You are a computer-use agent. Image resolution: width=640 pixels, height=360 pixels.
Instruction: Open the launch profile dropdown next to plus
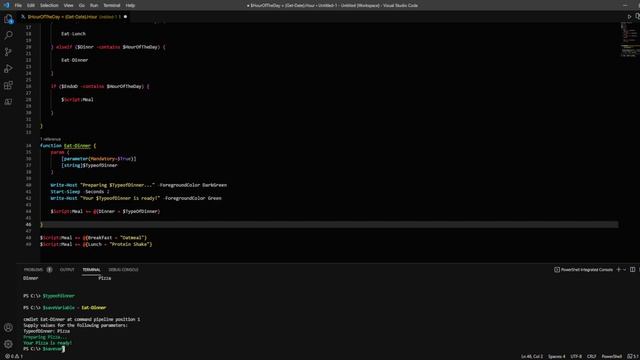624,269
